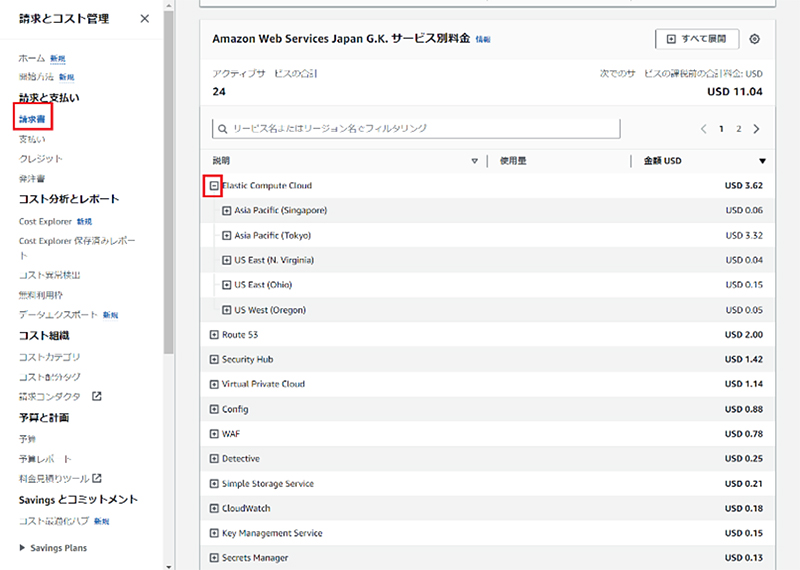Sort by 説明 column arrow
The image size is (800, 570).
point(474,161)
